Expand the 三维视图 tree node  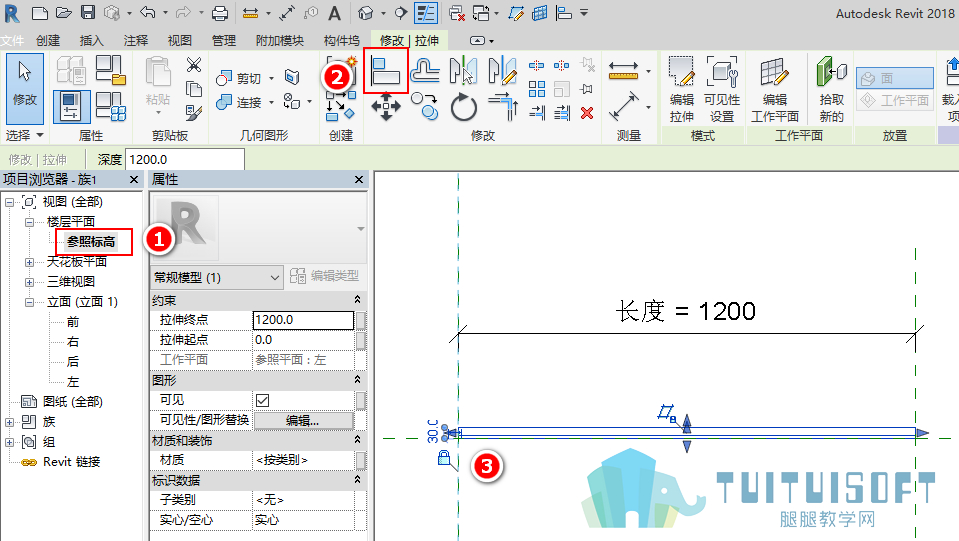[29, 282]
